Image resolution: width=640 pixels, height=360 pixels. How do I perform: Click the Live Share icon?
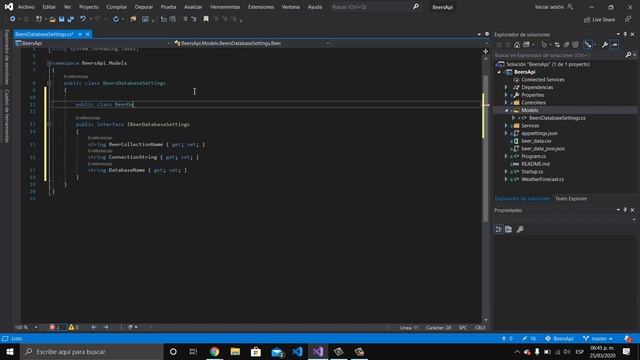click(587, 20)
